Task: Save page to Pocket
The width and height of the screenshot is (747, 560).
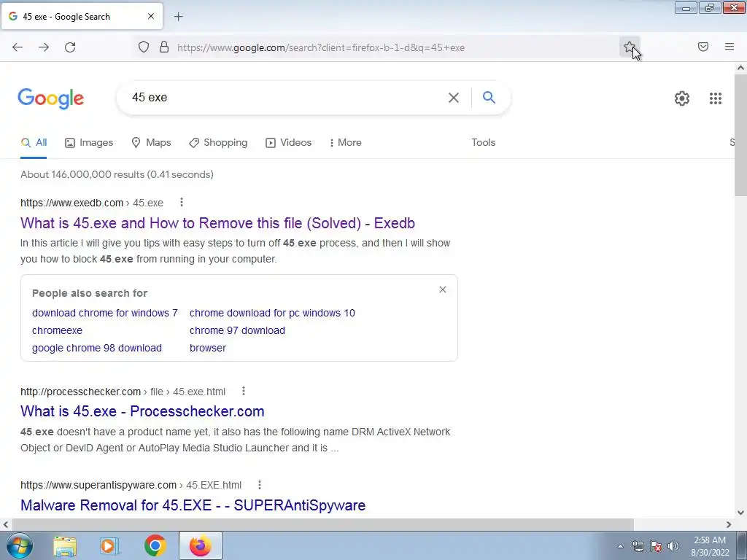Action: pos(703,47)
